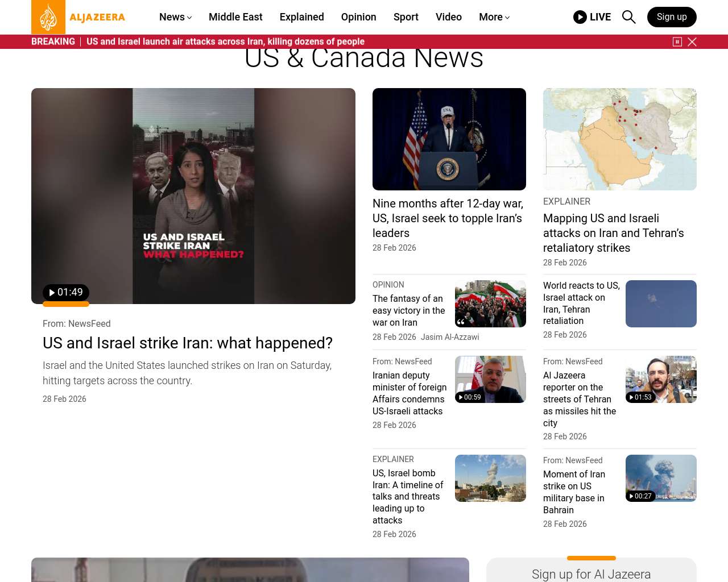
Task: Read 'The fantasy of an easy victory' opinion
Action: point(409,310)
